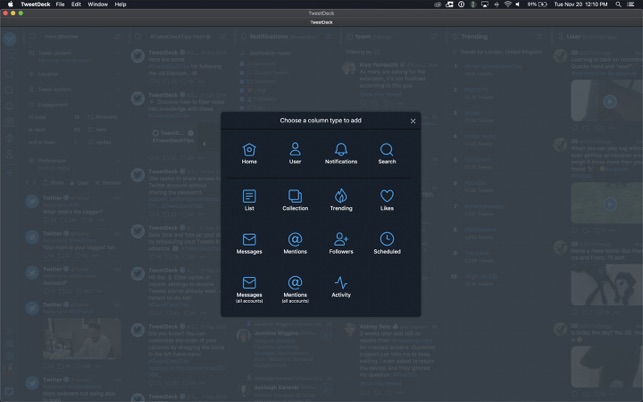Click the battery status indicator

537,4
